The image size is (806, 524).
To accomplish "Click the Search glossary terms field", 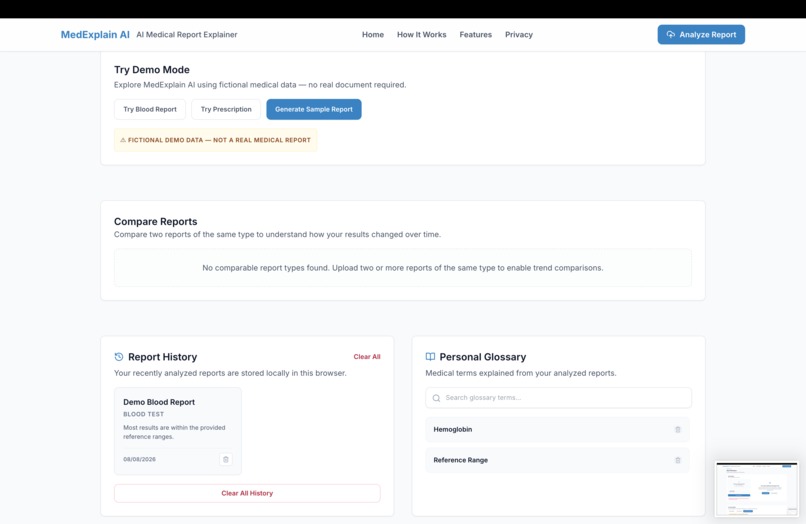I will point(558,397).
